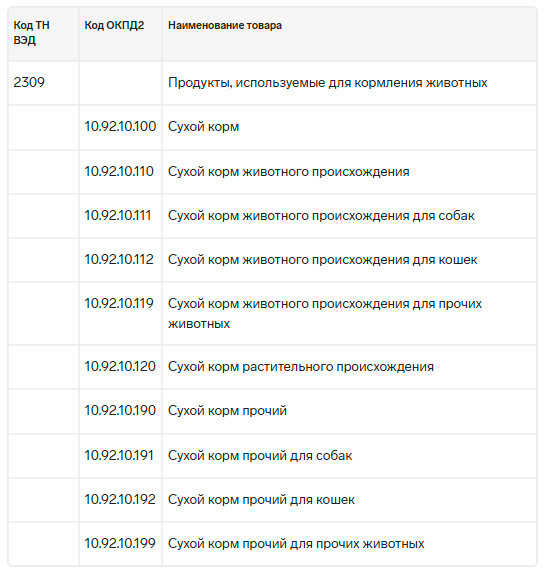Image resolution: width=547 pixels, height=577 pixels.
Task: Click 'Сухой корм животного происхождения для собак'
Action: click(x=321, y=216)
